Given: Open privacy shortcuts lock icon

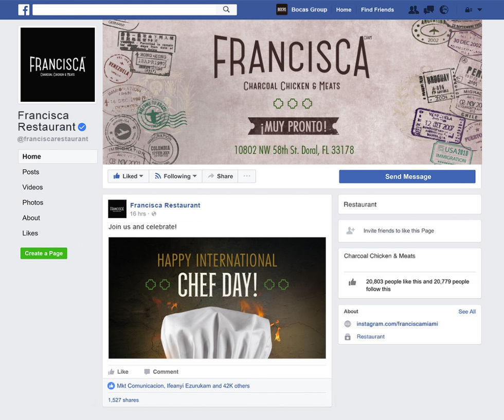Looking at the screenshot, I should click(x=469, y=10).
